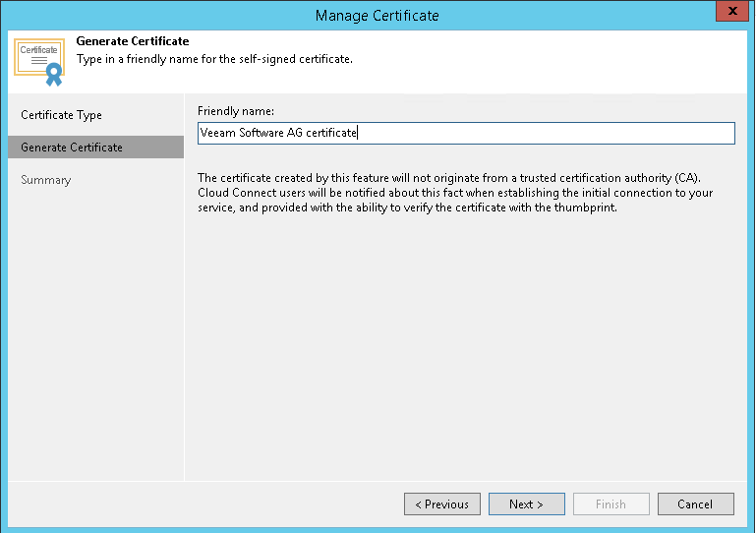Image resolution: width=756 pixels, height=533 pixels.
Task: Click the Previous button
Action: [x=442, y=504]
